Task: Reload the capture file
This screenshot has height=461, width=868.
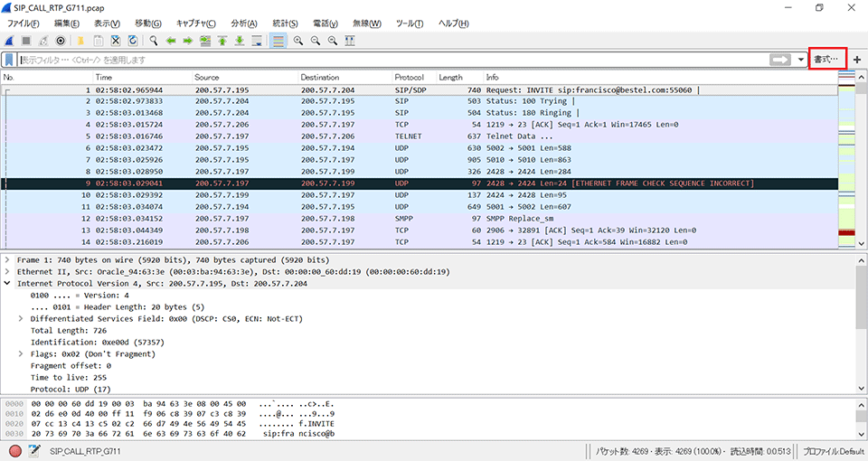Action: (132, 41)
